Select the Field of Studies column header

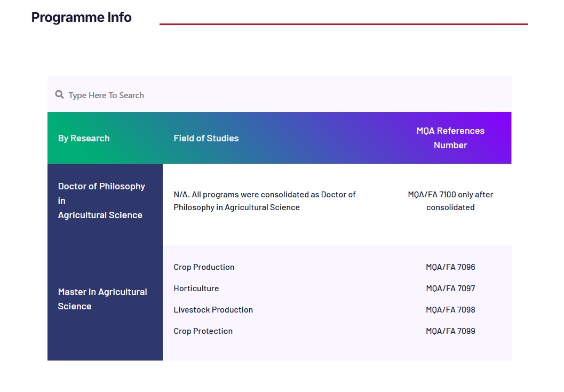click(206, 138)
